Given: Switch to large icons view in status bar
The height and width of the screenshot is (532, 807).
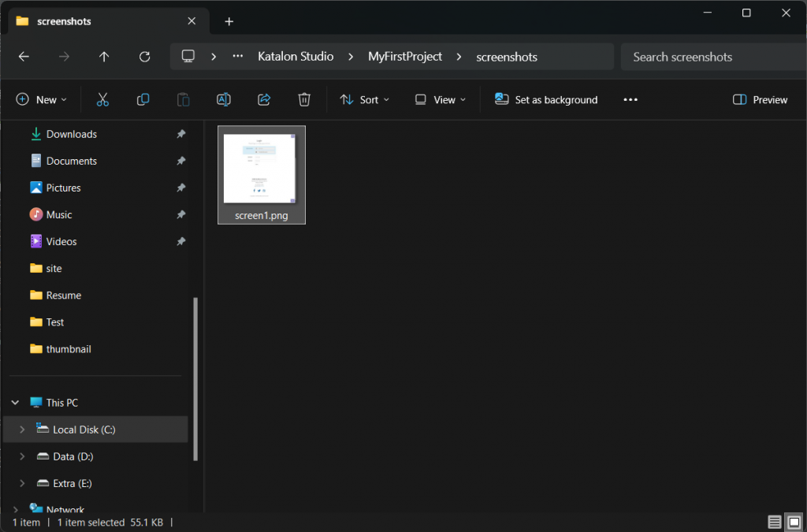Looking at the screenshot, I should pyautogui.click(x=794, y=522).
